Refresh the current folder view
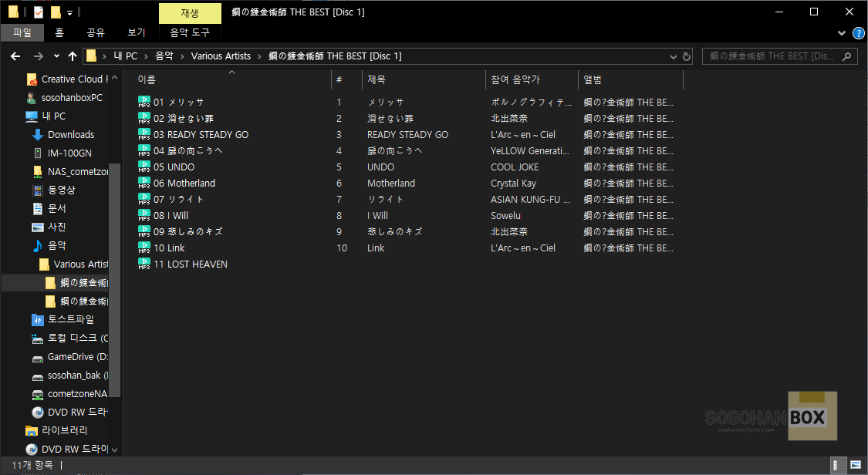The width and height of the screenshot is (868, 475). pos(687,56)
